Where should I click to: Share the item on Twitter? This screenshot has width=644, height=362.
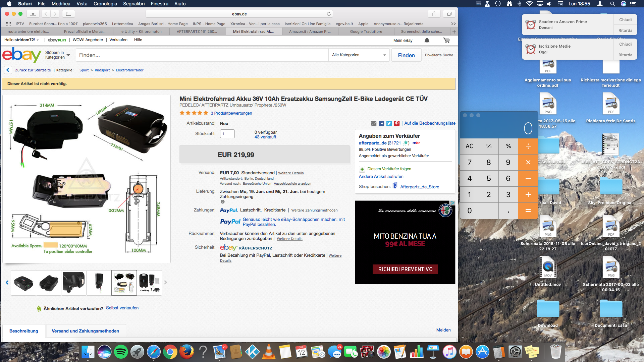pos(389,123)
